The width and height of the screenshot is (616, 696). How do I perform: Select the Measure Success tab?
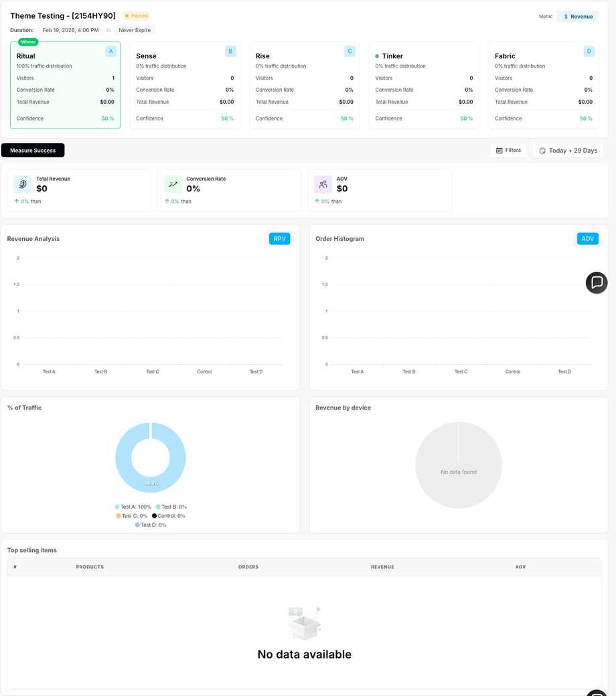point(33,151)
